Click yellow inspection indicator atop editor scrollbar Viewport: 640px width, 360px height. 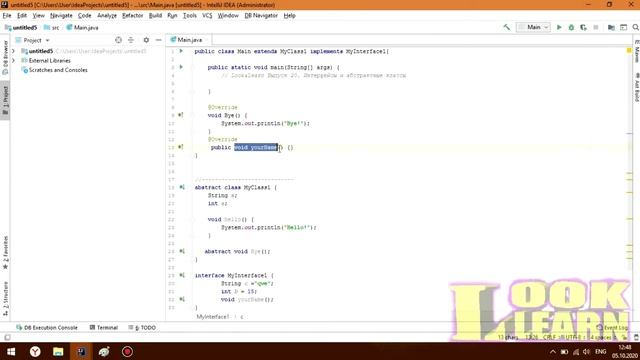point(629,50)
